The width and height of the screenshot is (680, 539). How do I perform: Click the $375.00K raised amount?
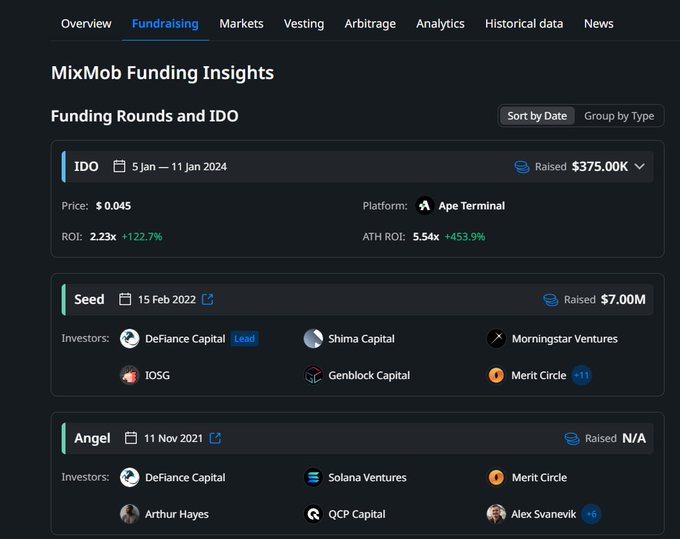(x=600, y=167)
